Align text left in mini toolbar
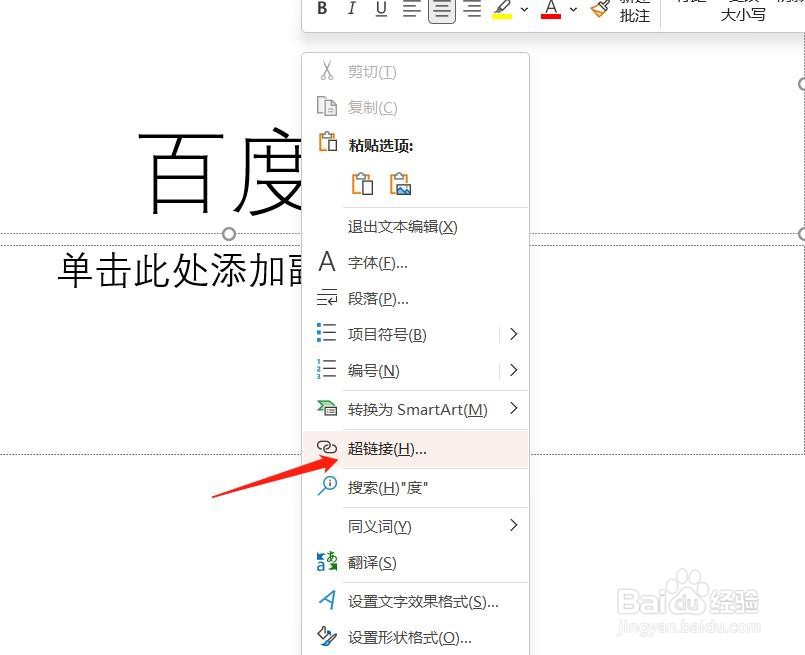This screenshot has width=805, height=655. 411,9
